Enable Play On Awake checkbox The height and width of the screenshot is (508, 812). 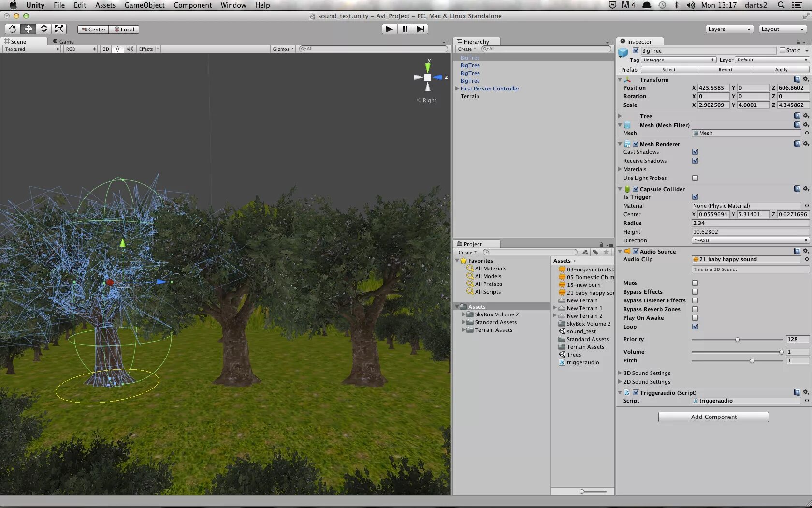pos(695,318)
